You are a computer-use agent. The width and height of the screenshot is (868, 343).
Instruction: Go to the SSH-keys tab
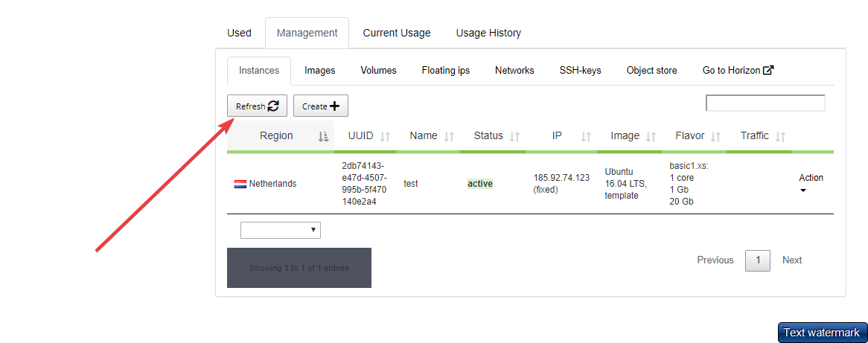pyautogui.click(x=580, y=71)
